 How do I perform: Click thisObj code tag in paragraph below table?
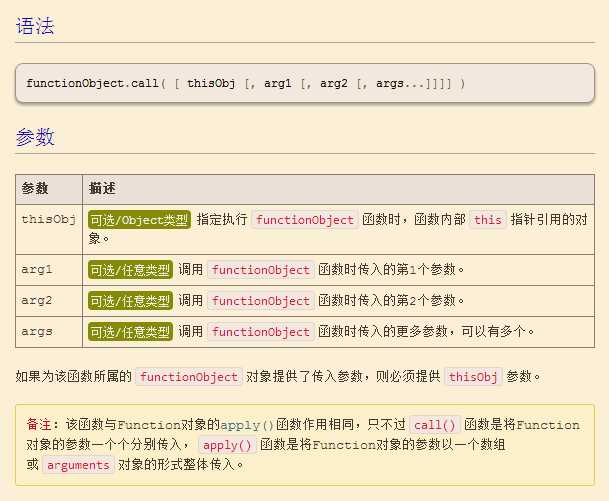[473, 377]
